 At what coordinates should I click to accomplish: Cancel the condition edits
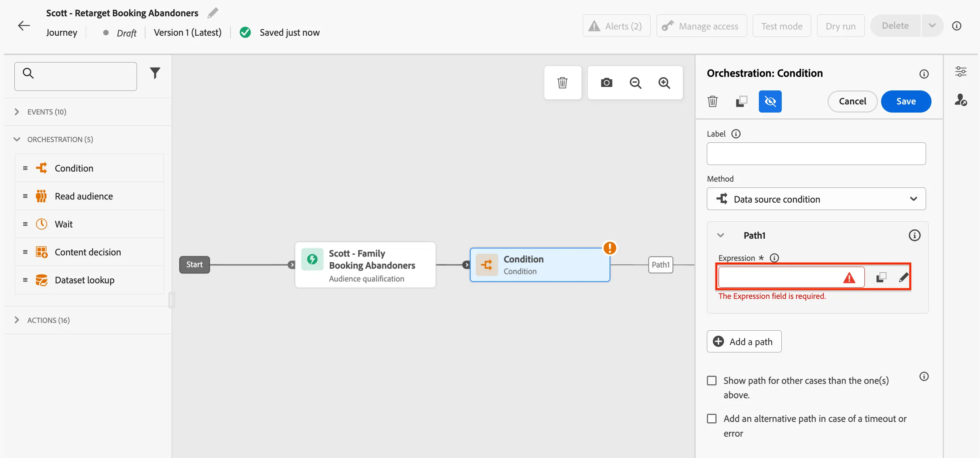(852, 101)
